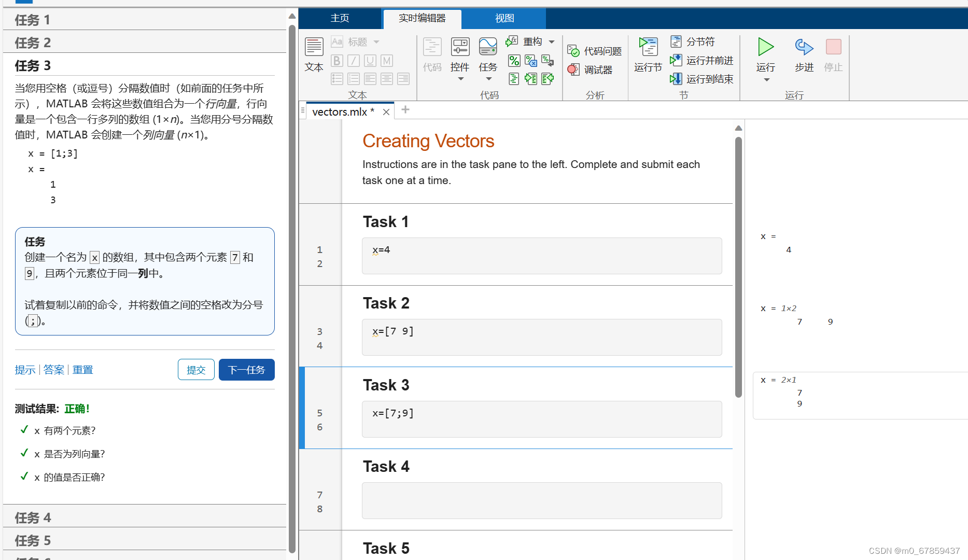Click the 重构 (Refactor) icon

click(x=512, y=41)
